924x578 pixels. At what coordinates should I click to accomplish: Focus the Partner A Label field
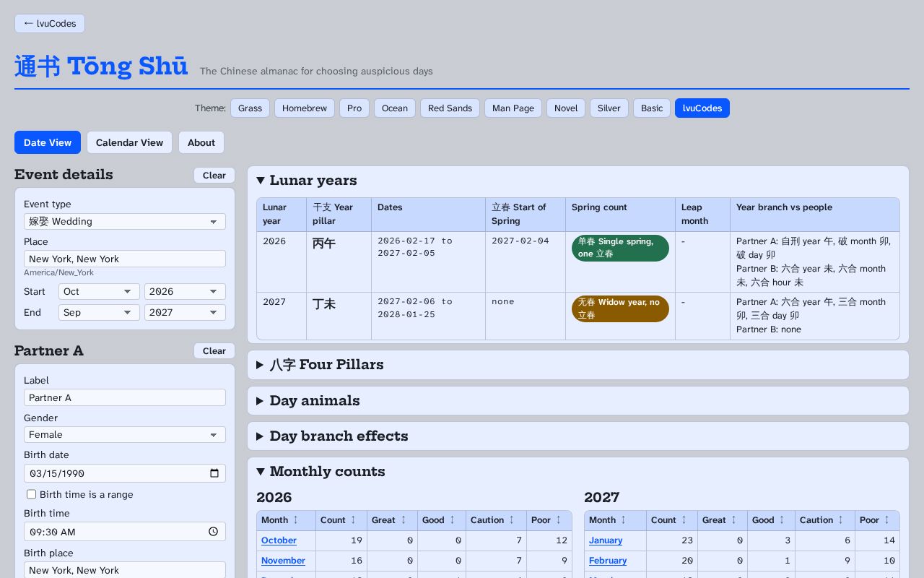coord(125,397)
